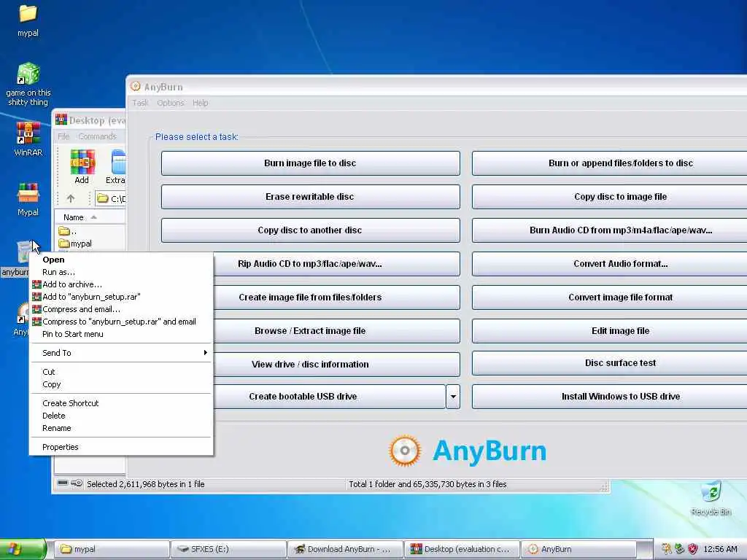Click Rip Audio CD to mp3 button
747x560 pixels.
pyautogui.click(x=336, y=264)
